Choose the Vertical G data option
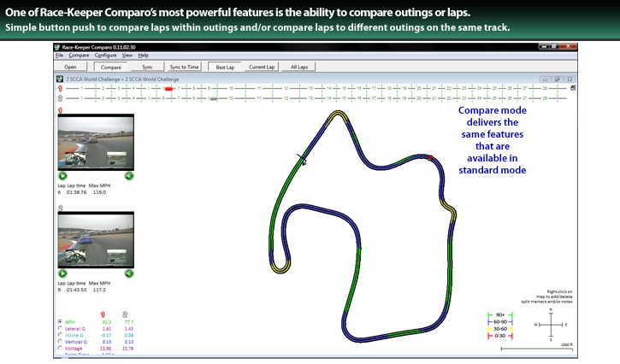 (x=59, y=343)
